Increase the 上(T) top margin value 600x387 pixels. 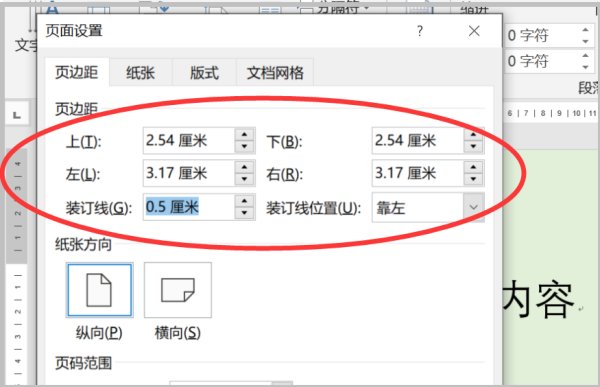click(245, 135)
